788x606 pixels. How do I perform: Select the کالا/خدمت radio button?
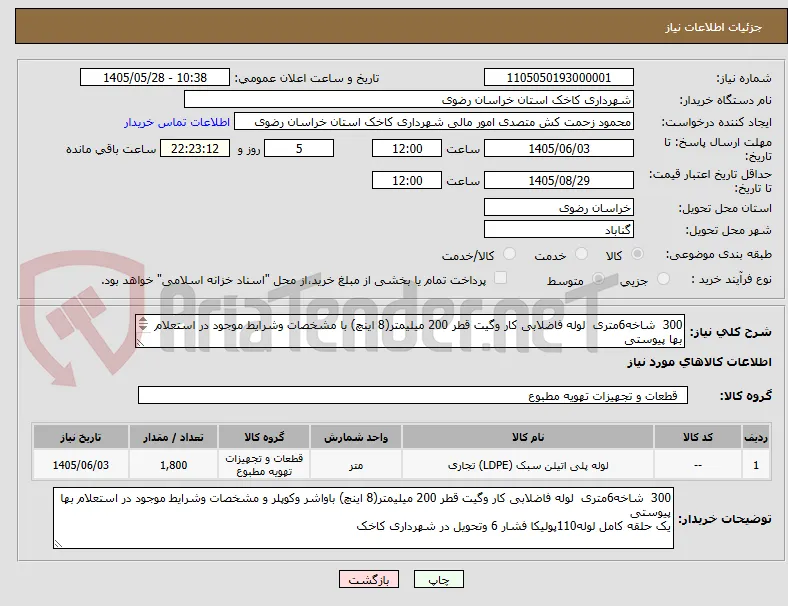click(x=510, y=254)
